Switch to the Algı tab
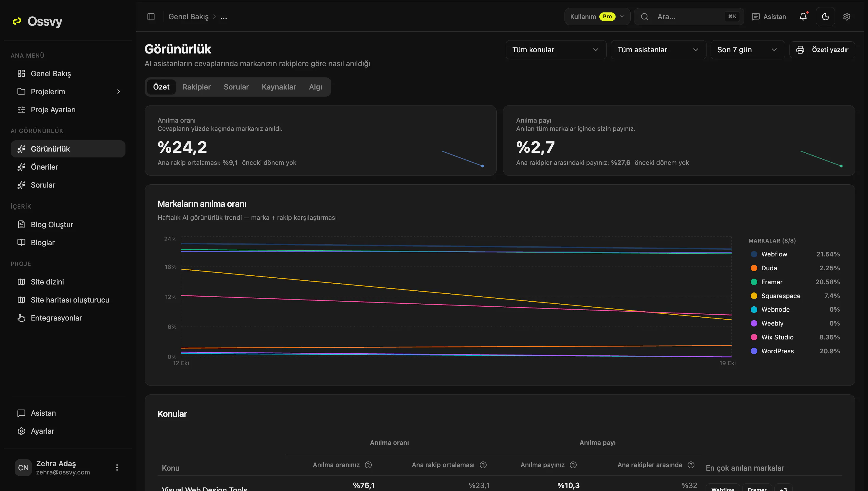This screenshot has height=491, width=868. (315, 87)
